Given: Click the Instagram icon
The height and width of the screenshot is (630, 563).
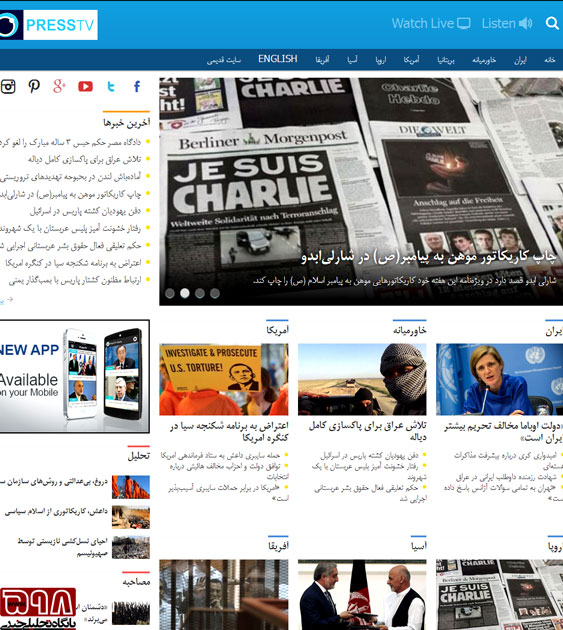Looking at the screenshot, I should click(x=8, y=86).
